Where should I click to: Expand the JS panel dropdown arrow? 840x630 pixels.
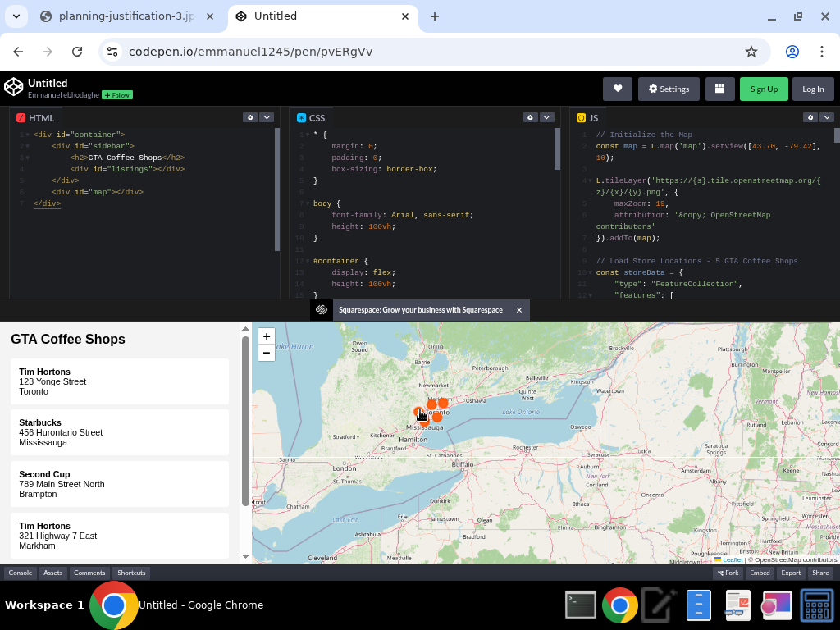pos(827,117)
